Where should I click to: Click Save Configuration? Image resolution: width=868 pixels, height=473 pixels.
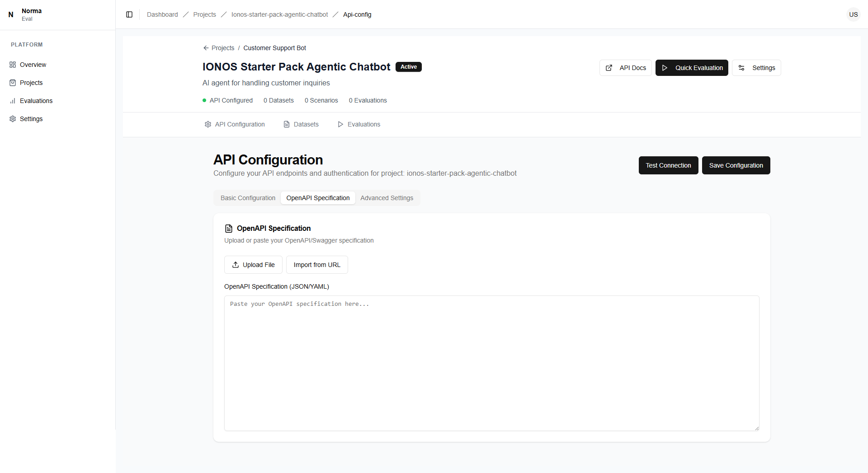[x=736, y=165]
